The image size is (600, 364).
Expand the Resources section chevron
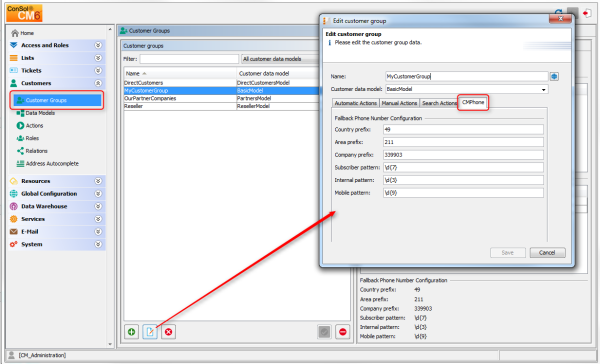click(98, 181)
